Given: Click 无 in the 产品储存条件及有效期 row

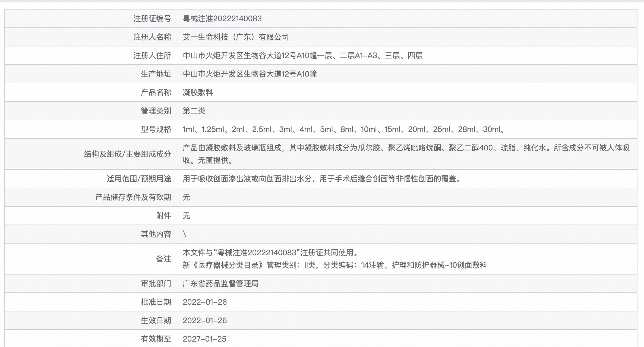Looking at the screenshot, I should (187, 197).
